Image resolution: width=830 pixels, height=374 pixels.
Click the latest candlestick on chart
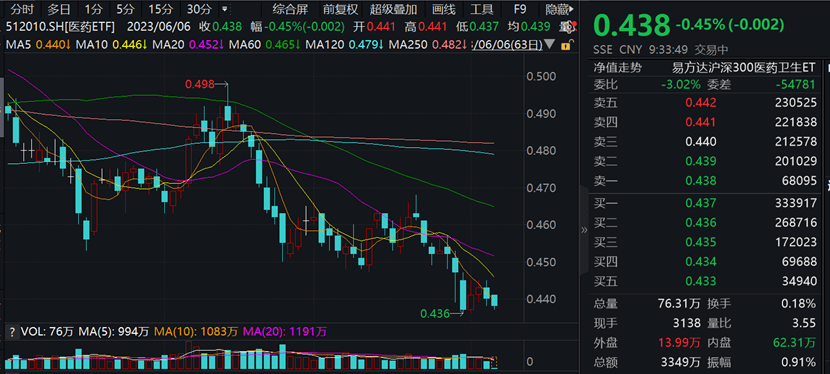click(494, 300)
